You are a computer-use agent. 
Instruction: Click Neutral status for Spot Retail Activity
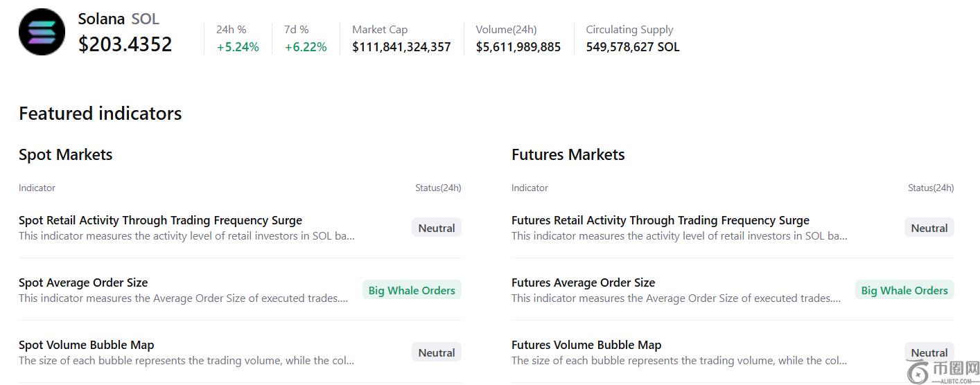(436, 228)
